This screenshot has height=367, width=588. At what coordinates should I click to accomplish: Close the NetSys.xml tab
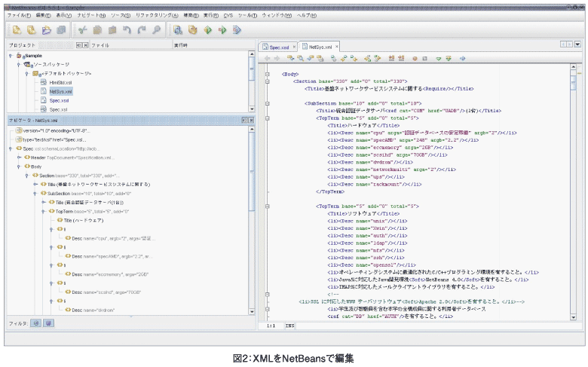pos(337,47)
